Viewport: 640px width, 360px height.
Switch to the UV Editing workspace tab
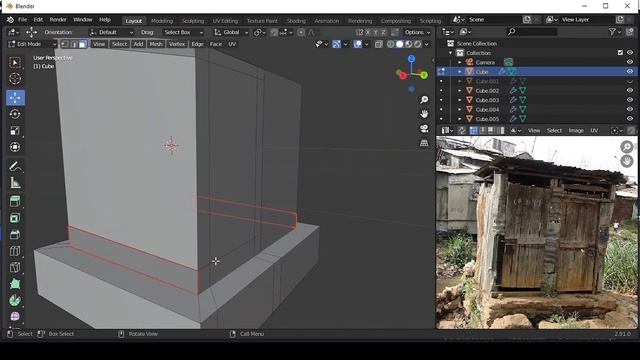point(225,21)
